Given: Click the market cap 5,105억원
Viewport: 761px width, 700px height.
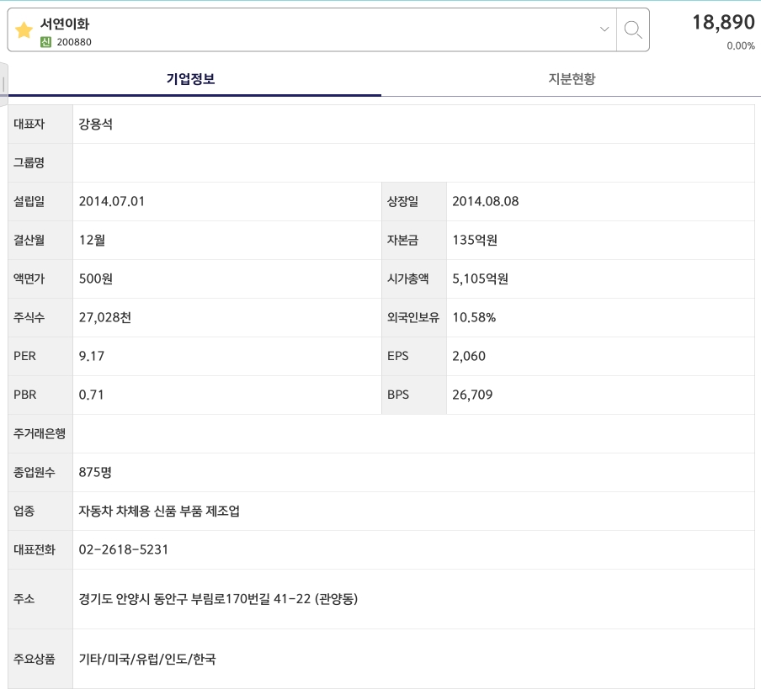Looking at the screenshot, I should (x=480, y=279).
